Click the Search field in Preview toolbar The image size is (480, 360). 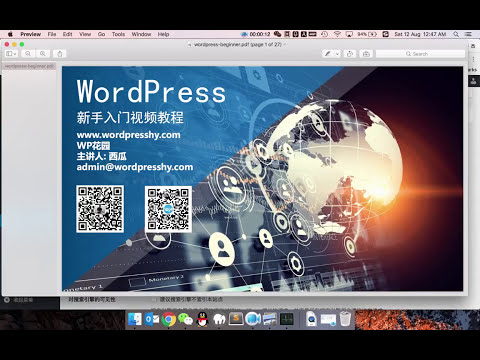[420, 54]
